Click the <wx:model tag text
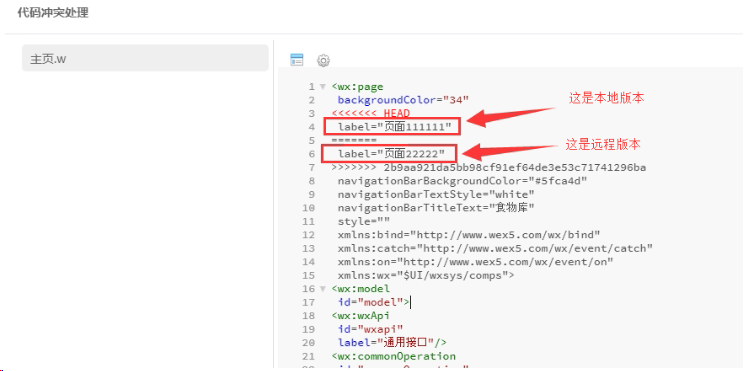The height and width of the screenshot is (371, 744). click(x=361, y=289)
